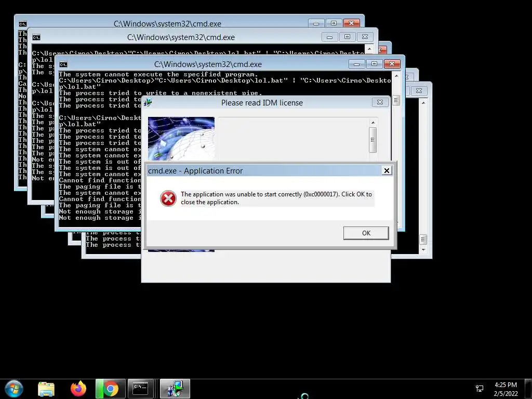The image size is (532, 399).
Task: Click scroll-up arrow in front cmd.exe window
Action: 396,76
